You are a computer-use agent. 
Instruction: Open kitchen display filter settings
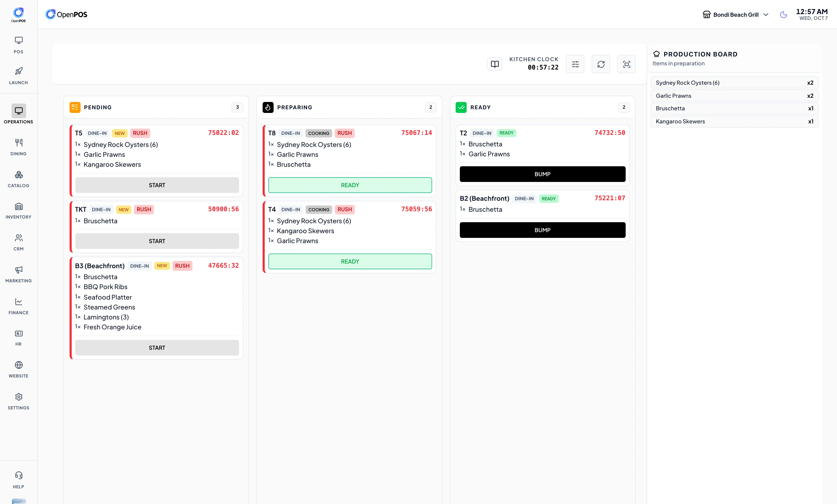(x=575, y=64)
